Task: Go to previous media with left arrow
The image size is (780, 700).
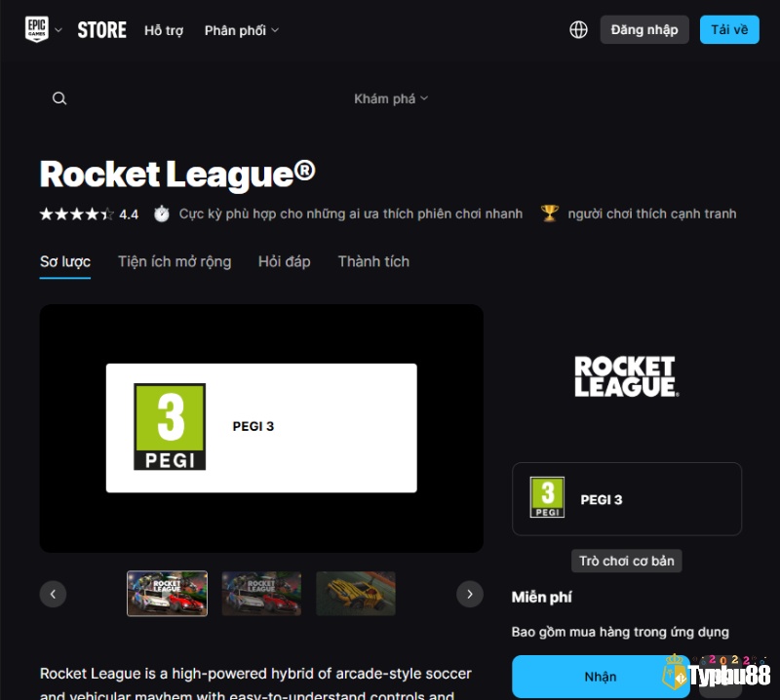Action: coord(53,594)
